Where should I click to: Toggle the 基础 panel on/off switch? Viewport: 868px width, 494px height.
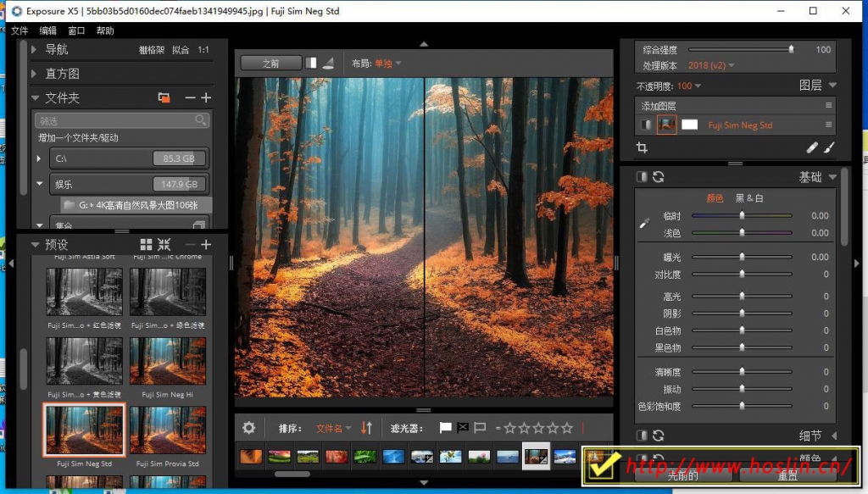coord(642,177)
